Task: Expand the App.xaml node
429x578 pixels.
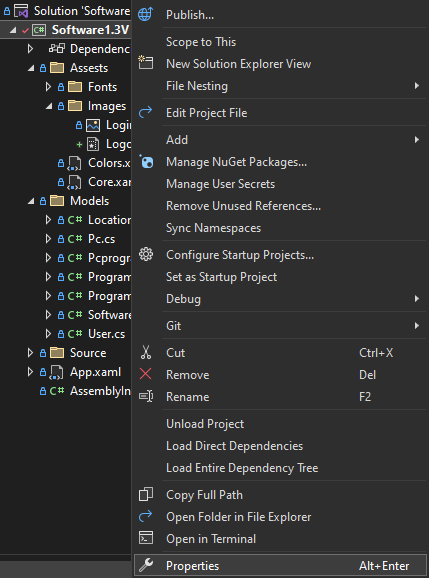Action: [x=30, y=372]
